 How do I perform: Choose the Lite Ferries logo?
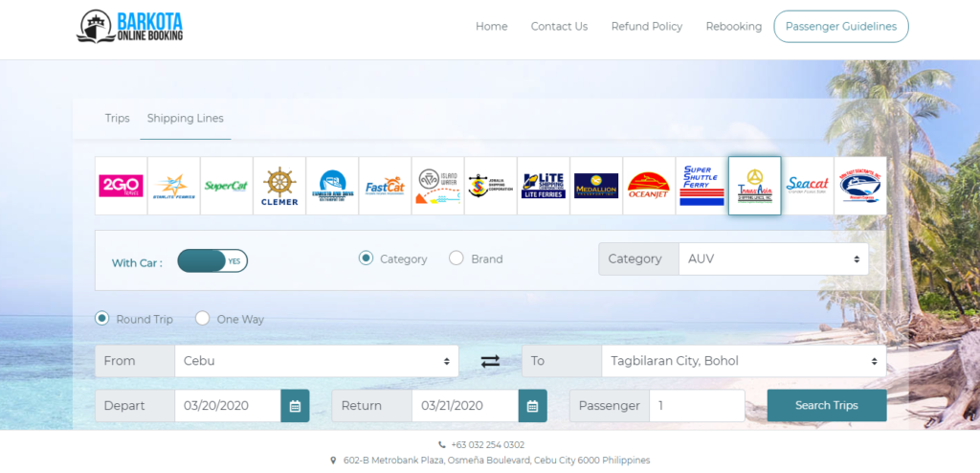(544, 186)
